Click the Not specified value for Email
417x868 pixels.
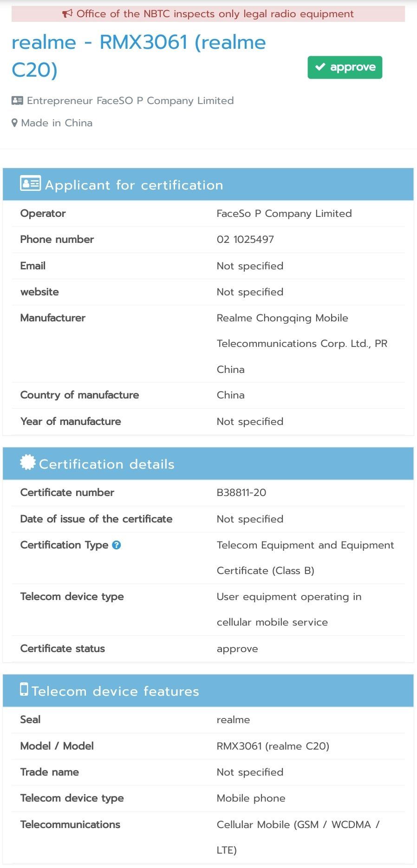point(249,266)
